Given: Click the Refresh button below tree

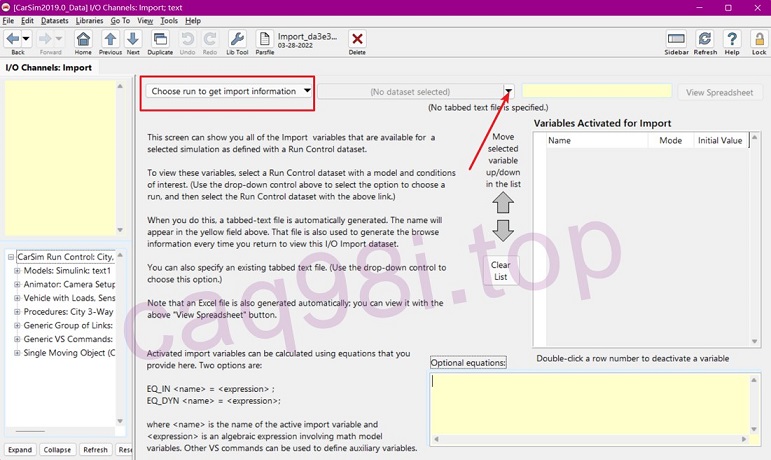Looking at the screenshot, I should click(x=95, y=450).
